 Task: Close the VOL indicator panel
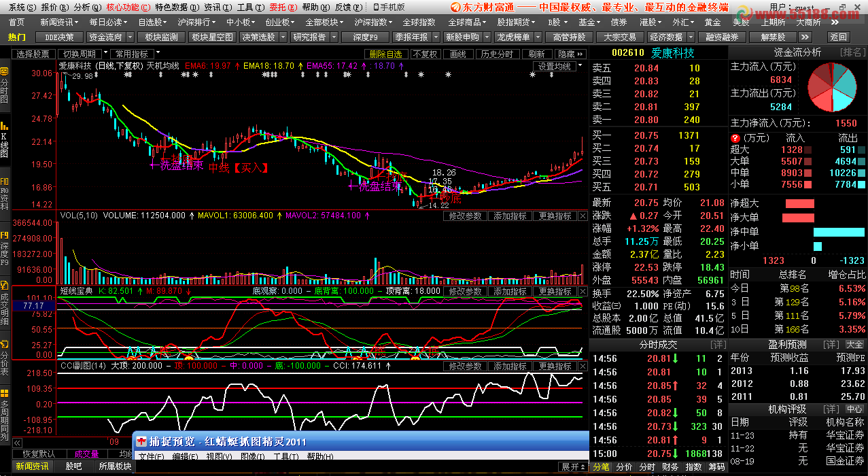[583, 216]
